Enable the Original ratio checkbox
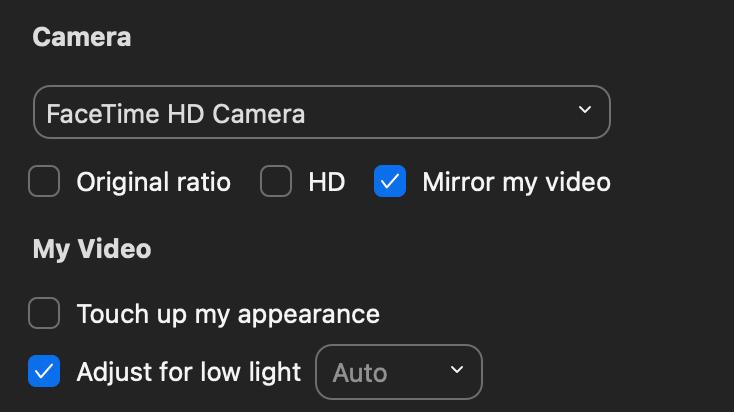The width and height of the screenshot is (734, 412). click(44, 182)
